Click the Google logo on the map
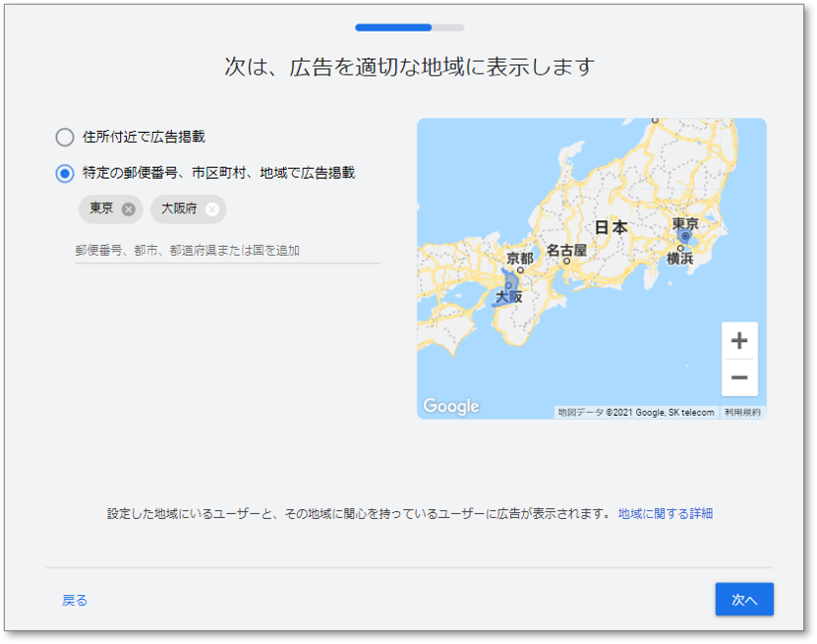This screenshot has width=817, height=644. tap(451, 406)
